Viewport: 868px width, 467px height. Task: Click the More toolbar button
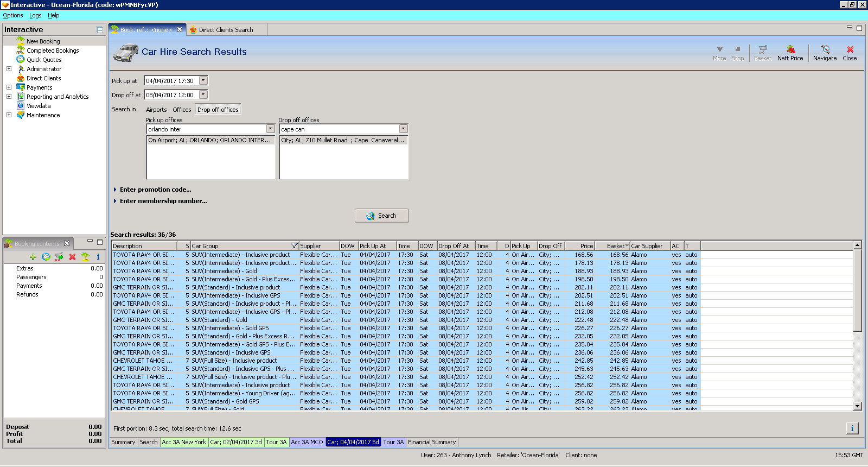tap(719, 53)
